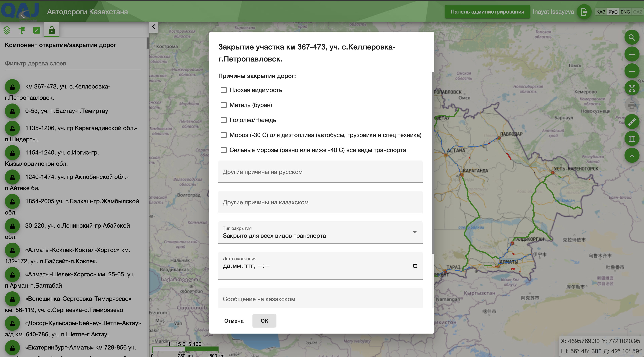Click the Другие причины на русском field
The height and width of the screenshot is (357, 644).
click(320, 172)
